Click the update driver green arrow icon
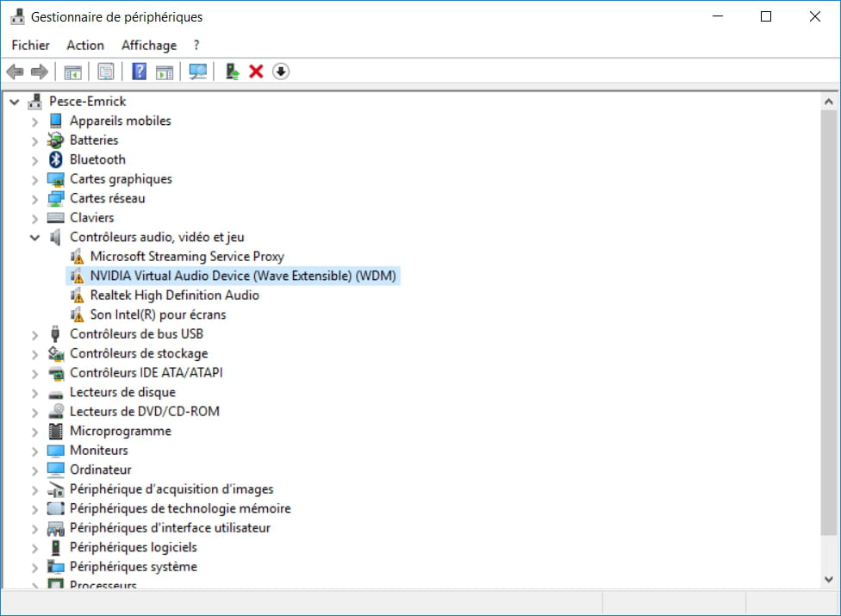Image resolution: width=841 pixels, height=616 pixels. tap(232, 72)
